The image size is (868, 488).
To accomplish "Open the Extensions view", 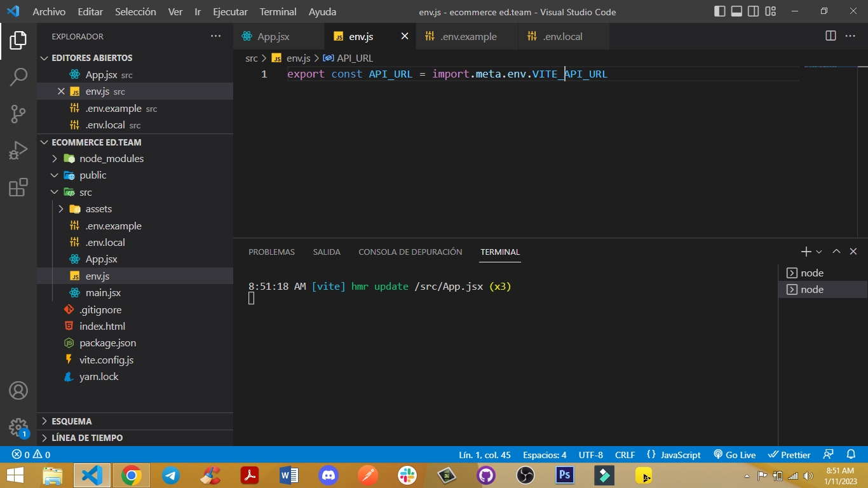I will pyautogui.click(x=18, y=187).
